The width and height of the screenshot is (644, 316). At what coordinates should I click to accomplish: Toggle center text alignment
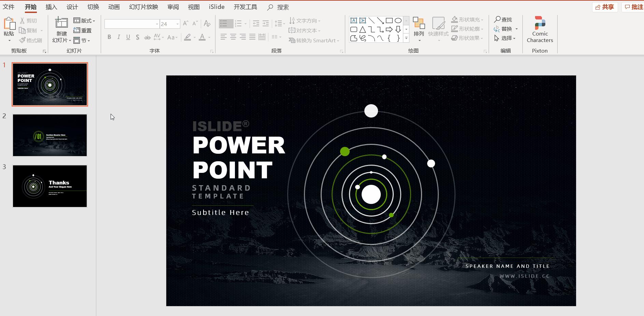tap(233, 37)
